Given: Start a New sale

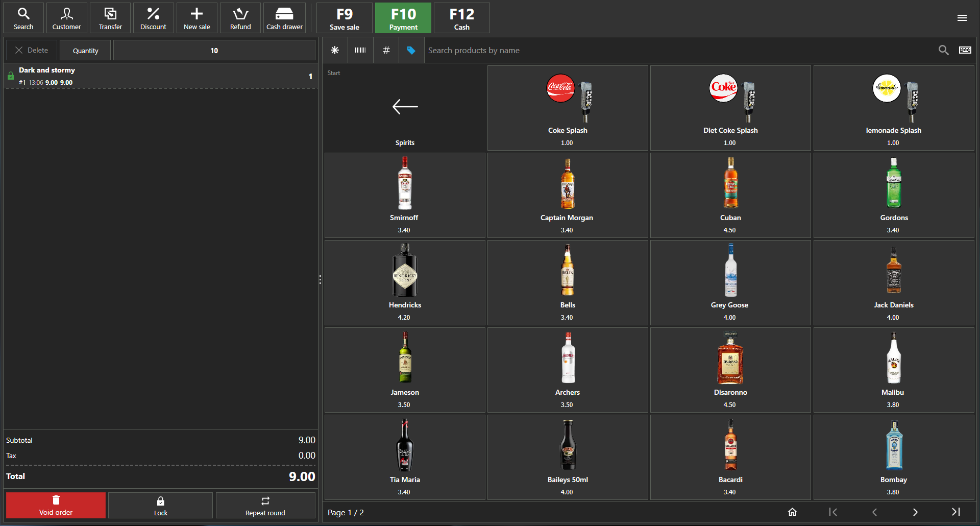Looking at the screenshot, I should 197,18.
